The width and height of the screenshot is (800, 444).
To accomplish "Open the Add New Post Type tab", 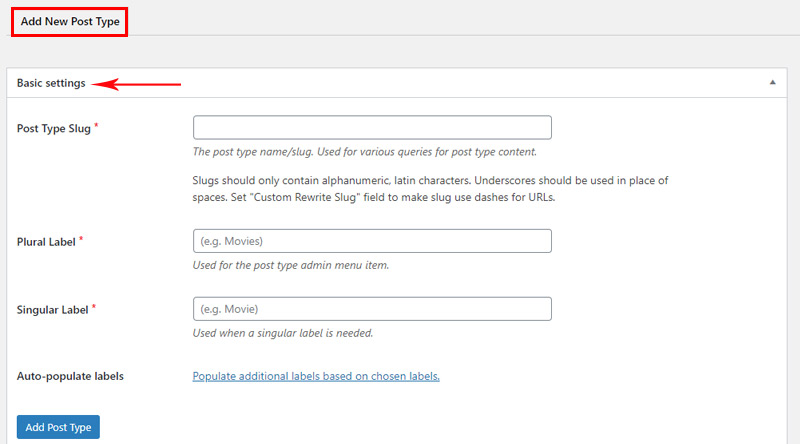I will 70,21.
